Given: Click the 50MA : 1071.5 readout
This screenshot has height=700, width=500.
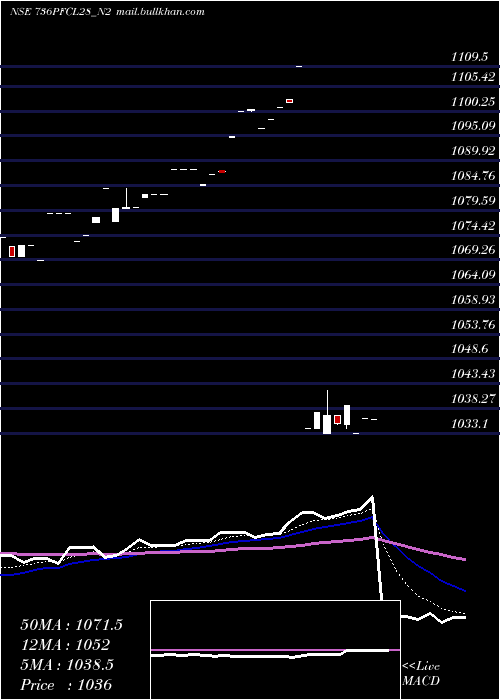Looking at the screenshot, I should click(x=71, y=625).
